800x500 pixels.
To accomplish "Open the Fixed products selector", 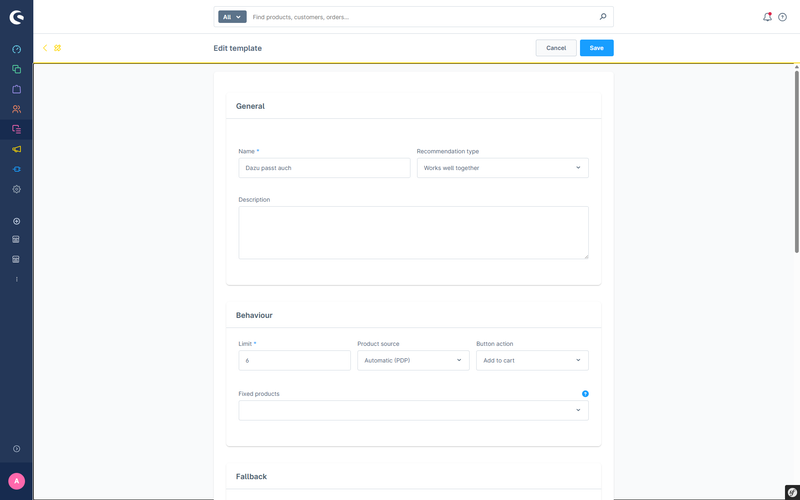I will (x=413, y=410).
